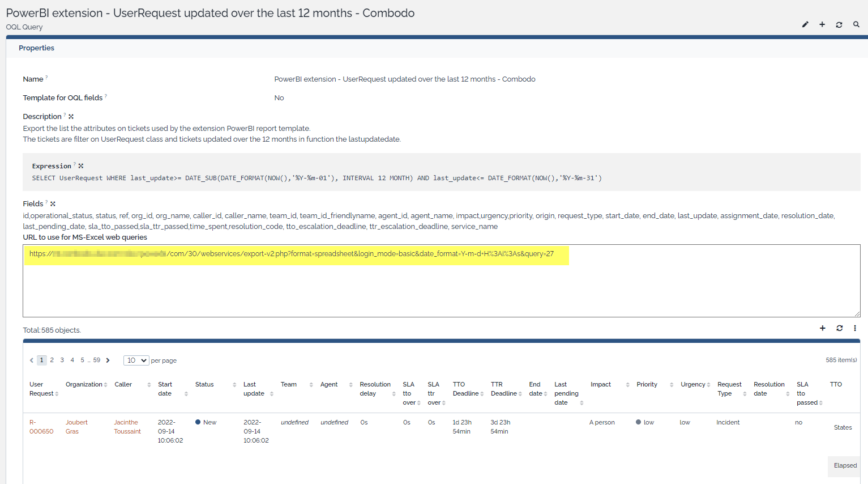Click the top plus icon to create query
The height and width of the screenshot is (484, 868).
[822, 24]
